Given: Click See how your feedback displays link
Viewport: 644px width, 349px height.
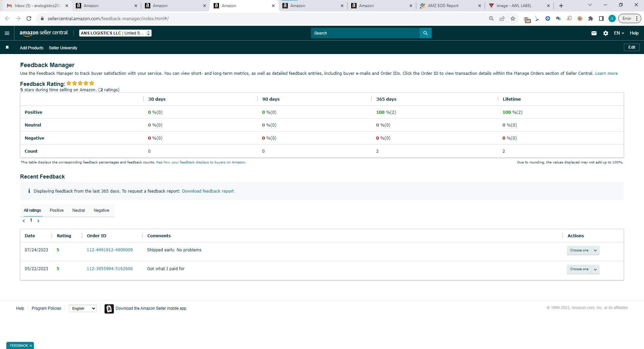Looking at the screenshot, I should (201, 162).
